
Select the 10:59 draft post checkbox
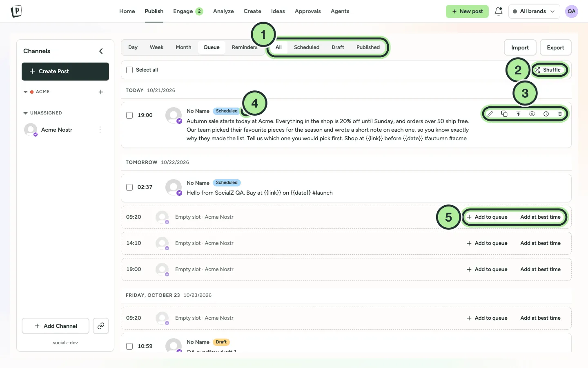pyautogui.click(x=129, y=346)
